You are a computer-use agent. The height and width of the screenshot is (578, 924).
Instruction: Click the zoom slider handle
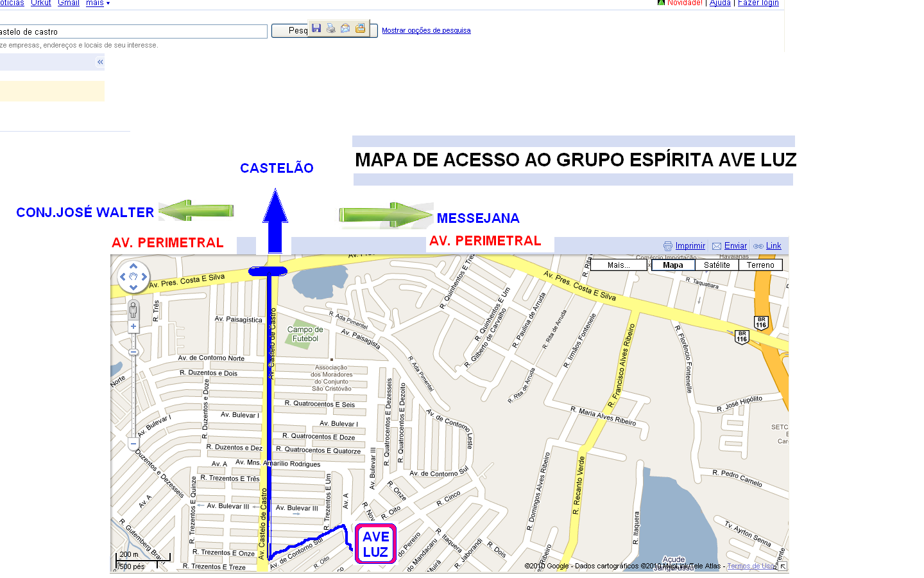click(x=133, y=352)
